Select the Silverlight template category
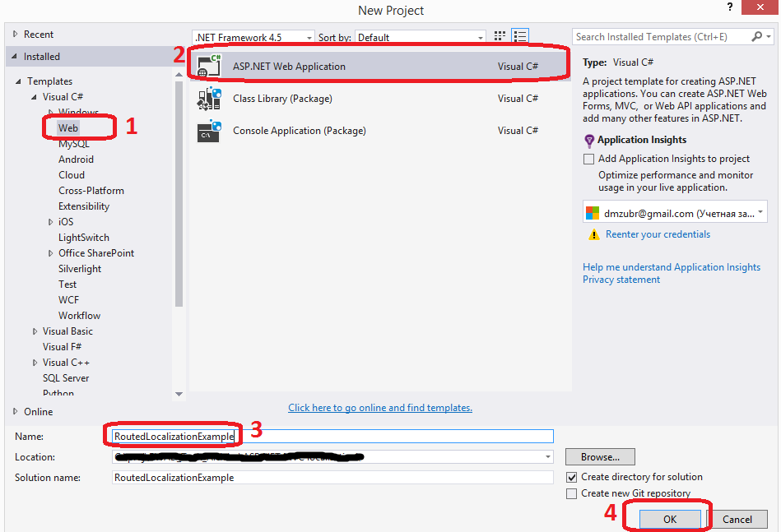This screenshot has height=532, width=781. point(80,269)
